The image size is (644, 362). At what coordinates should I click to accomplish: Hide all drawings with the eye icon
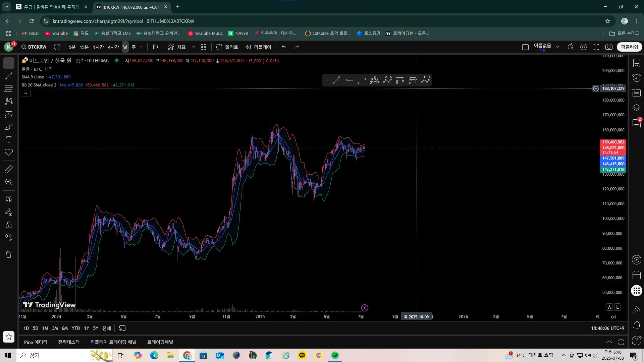click(9, 237)
